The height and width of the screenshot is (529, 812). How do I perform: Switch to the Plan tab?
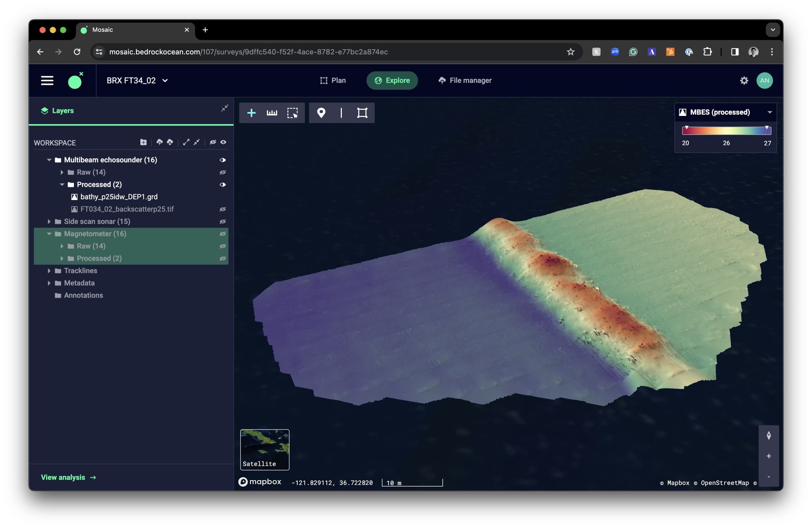click(333, 81)
